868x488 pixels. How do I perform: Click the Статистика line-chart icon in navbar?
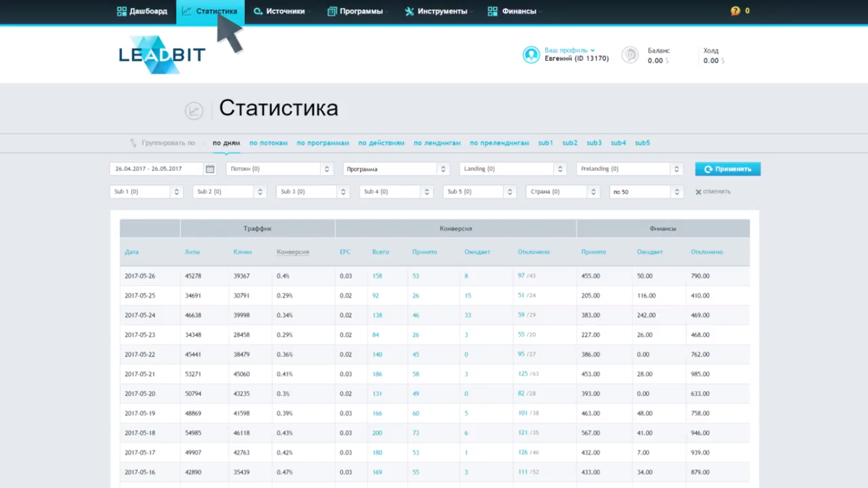[x=187, y=11]
